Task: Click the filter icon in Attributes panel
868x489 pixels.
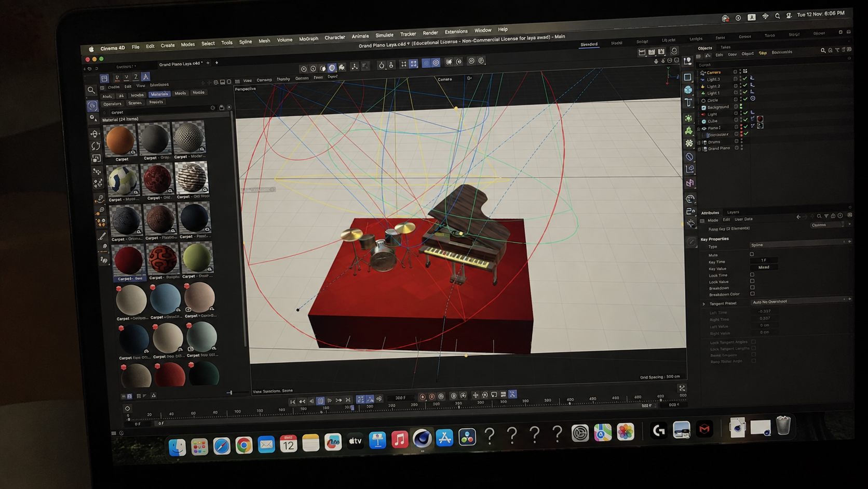Action: point(826,216)
